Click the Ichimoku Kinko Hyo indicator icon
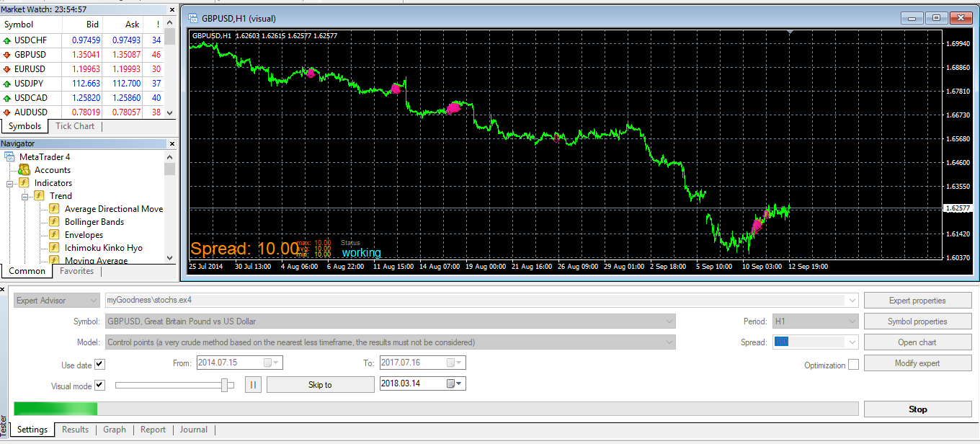The width and height of the screenshot is (980, 444). [54, 248]
